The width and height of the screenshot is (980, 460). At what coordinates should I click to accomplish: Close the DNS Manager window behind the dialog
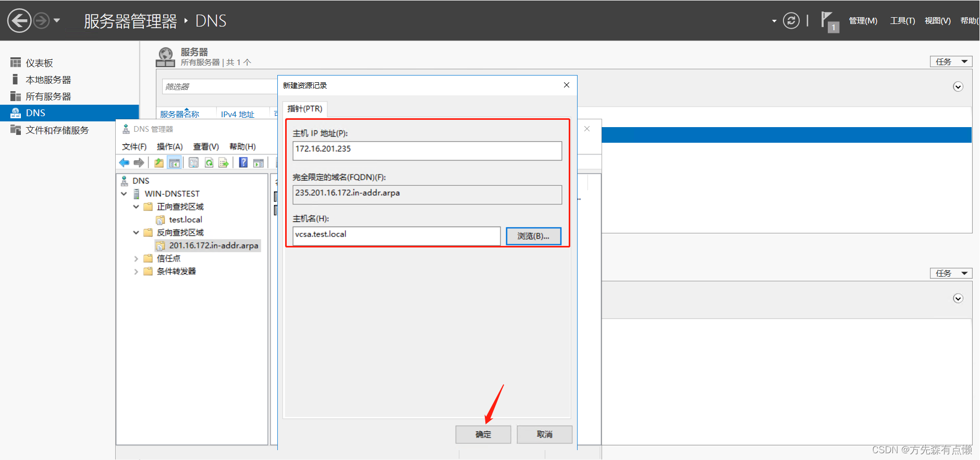pos(587,129)
